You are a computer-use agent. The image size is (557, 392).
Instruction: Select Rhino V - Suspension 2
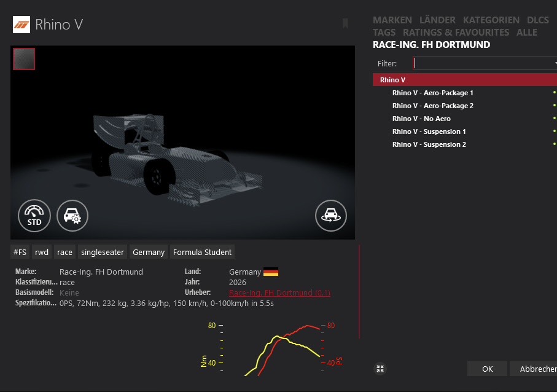pyautogui.click(x=429, y=144)
